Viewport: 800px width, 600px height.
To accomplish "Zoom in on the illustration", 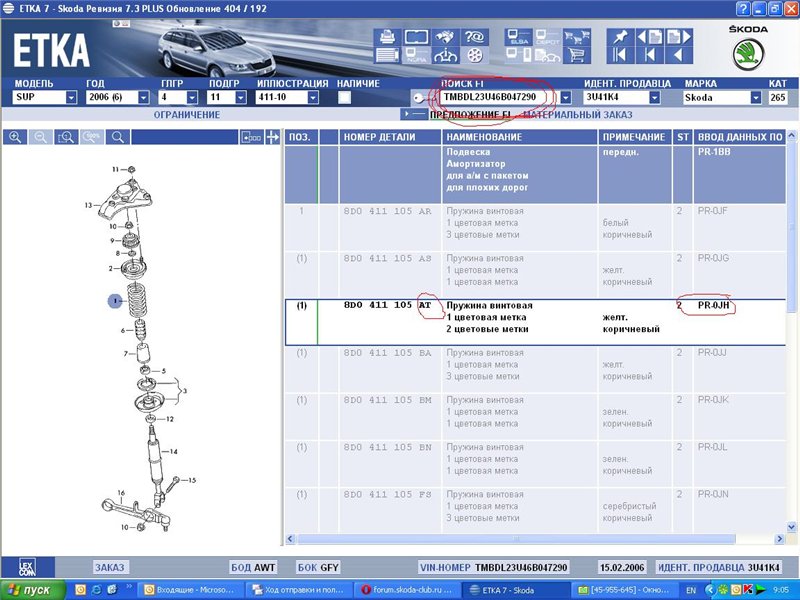I will pyautogui.click(x=15, y=137).
